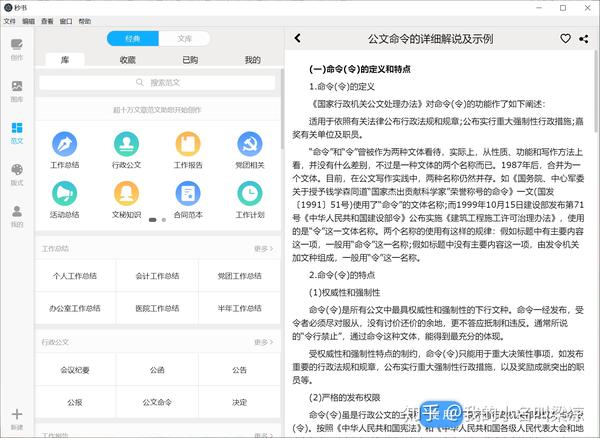600x438 pixels.
Task: Click the magnifier icon in the search box
Action: (140, 82)
